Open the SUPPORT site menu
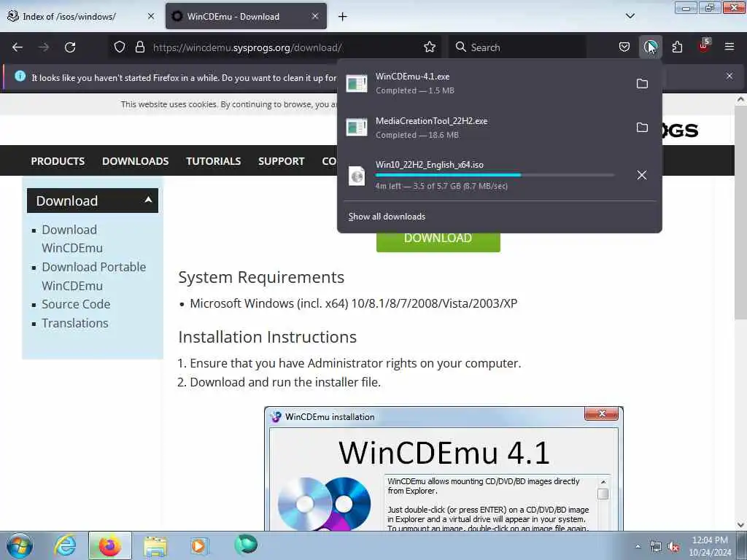 281,161
